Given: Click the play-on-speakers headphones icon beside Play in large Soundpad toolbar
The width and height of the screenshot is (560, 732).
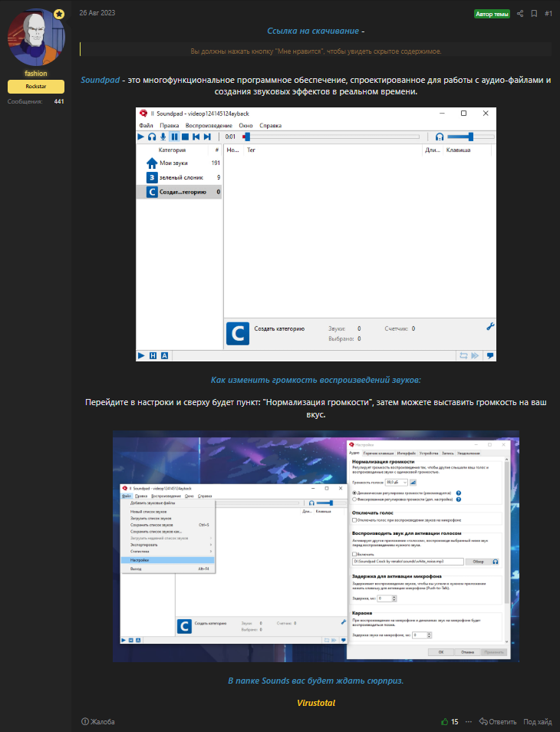Looking at the screenshot, I should (152, 137).
